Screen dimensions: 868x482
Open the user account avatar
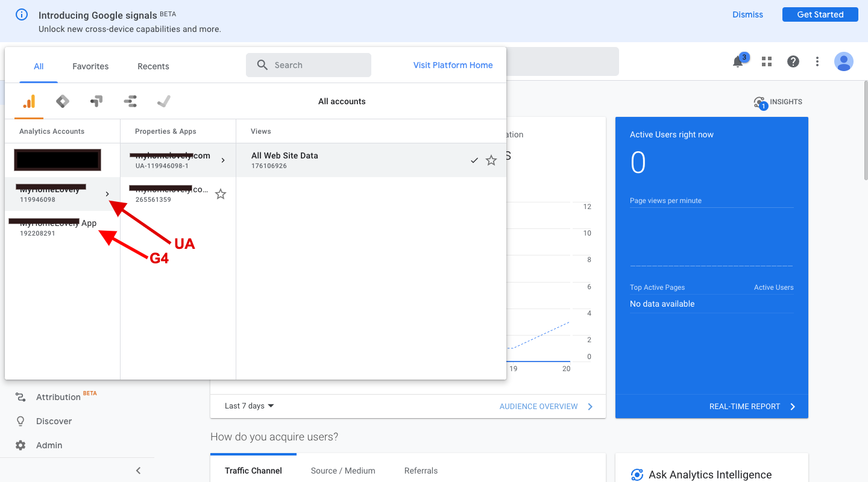click(x=844, y=61)
